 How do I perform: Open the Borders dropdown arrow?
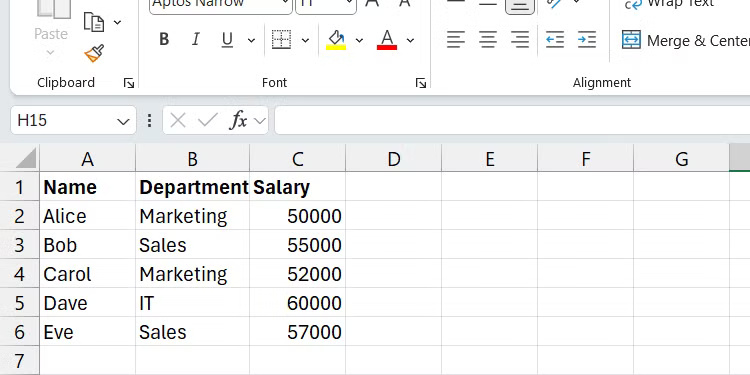coord(305,40)
